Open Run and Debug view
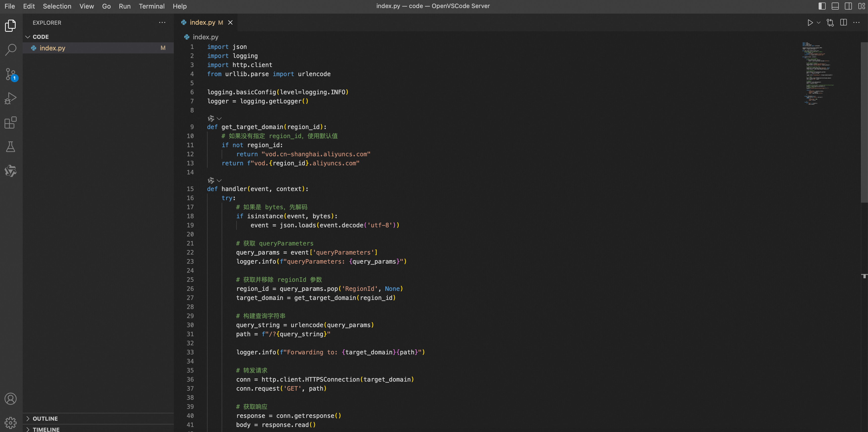Image resolution: width=868 pixels, height=432 pixels. [11, 98]
